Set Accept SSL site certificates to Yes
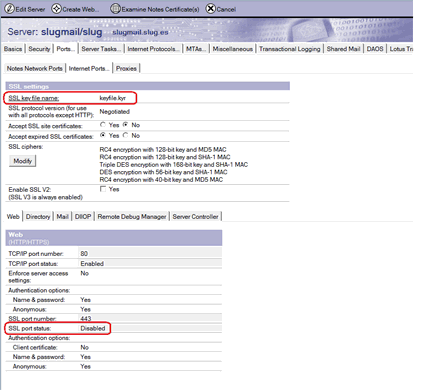Image resolution: width=422 pixels, height=390 pixels. 103,125
